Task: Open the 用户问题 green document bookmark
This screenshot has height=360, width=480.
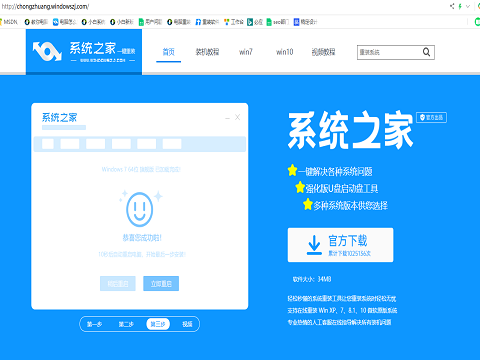Action: pos(150,22)
